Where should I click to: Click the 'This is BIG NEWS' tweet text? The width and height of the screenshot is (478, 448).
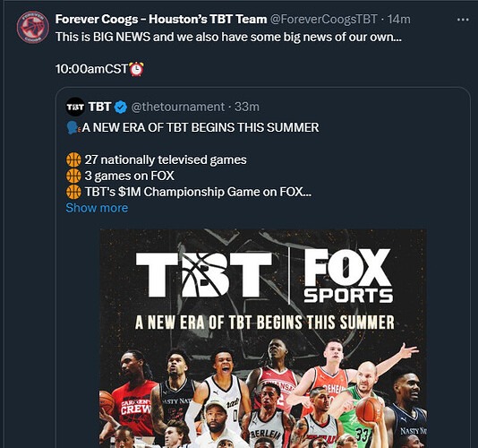tap(228, 38)
